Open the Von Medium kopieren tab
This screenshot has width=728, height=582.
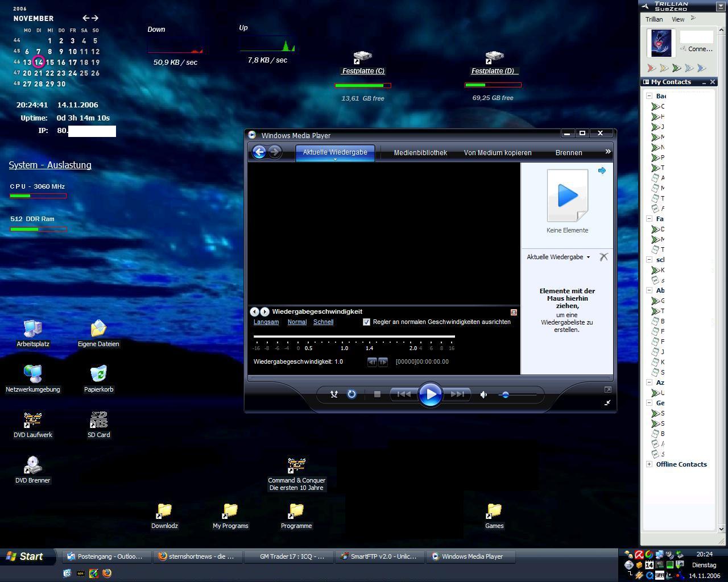click(498, 153)
